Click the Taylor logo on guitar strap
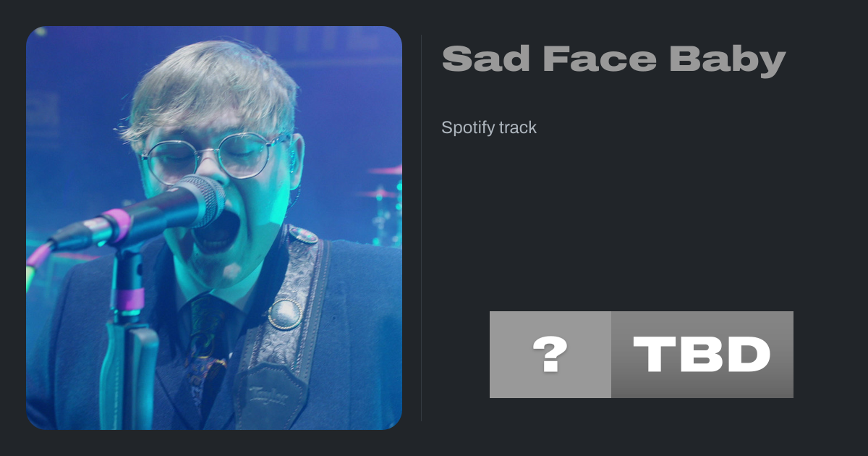The width and height of the screenshot is (868, 456). [268, 394]
